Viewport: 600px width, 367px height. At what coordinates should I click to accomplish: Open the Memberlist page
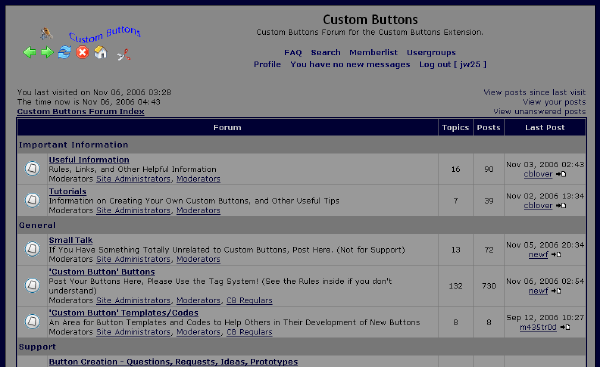[x=373, y=52]
